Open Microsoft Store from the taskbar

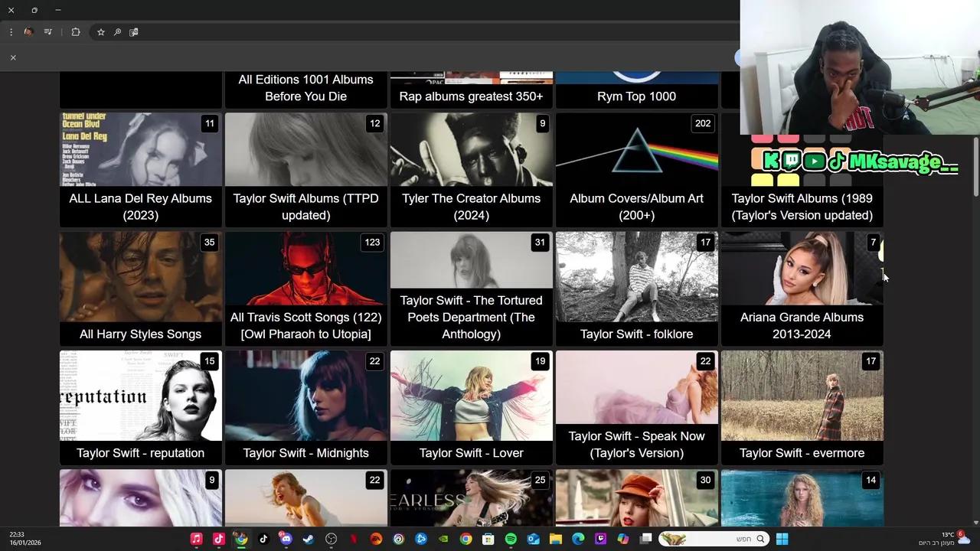pos(488,539)
